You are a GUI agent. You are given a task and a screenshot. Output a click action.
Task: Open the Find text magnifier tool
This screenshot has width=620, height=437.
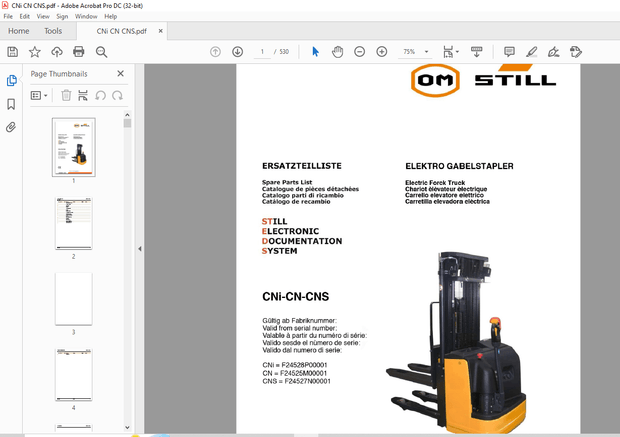pos(101,52)
